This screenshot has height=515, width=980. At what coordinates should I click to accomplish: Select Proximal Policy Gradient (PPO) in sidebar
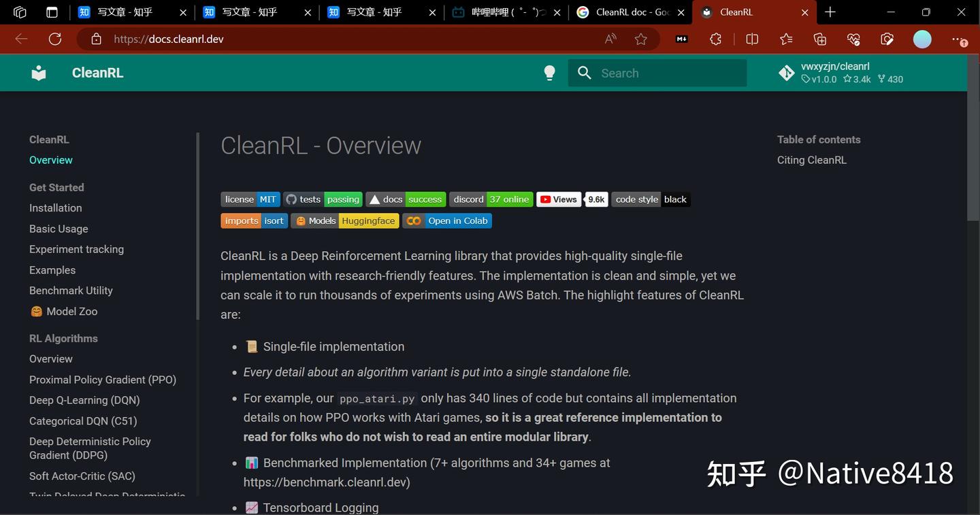[x=102, y=380]
